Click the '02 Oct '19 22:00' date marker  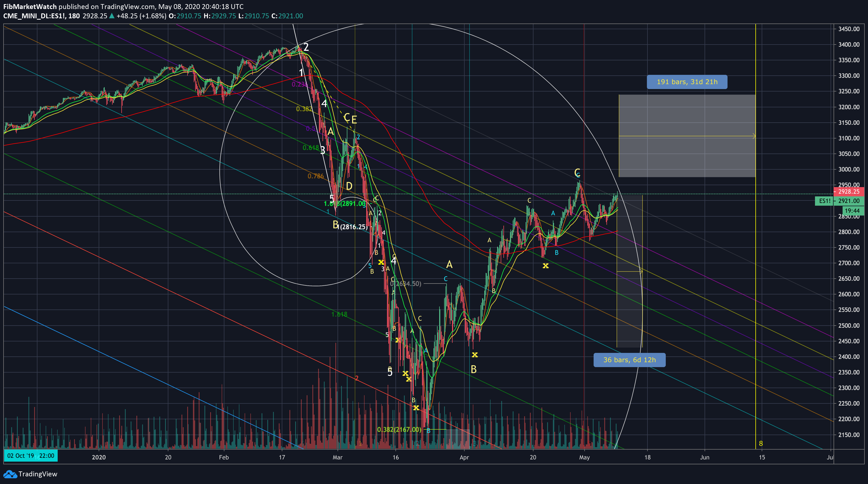31,456
